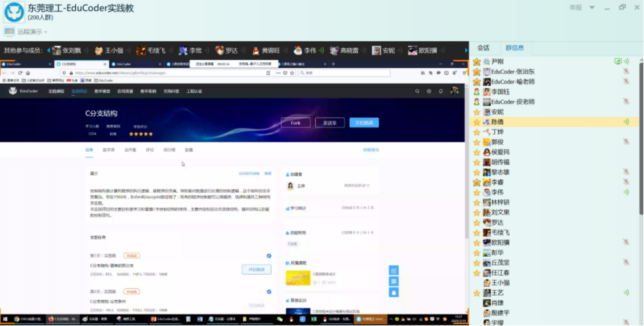Expand the 远程演示 dropdown
The image size is (644, 326).
coord(32,32)
